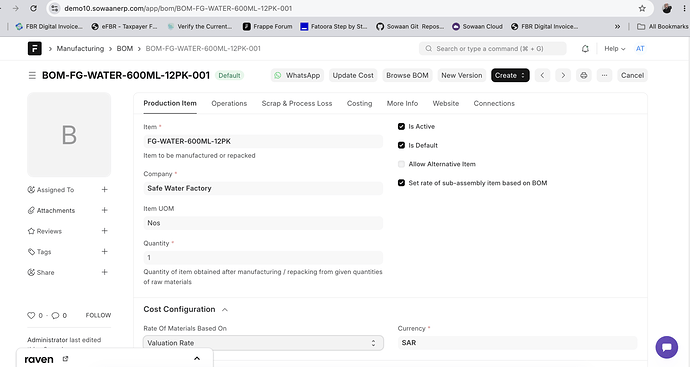
Task: Go to previous document arrow
Action: (542, 75)
